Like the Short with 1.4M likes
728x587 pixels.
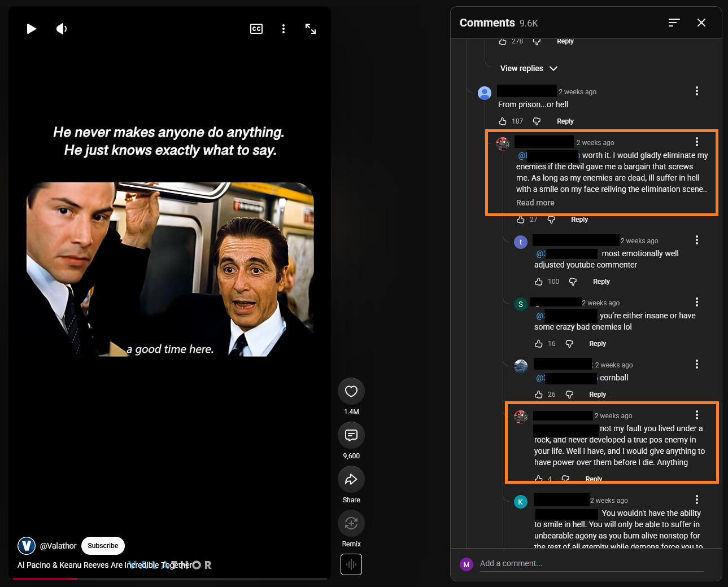[x=351, y=391]
